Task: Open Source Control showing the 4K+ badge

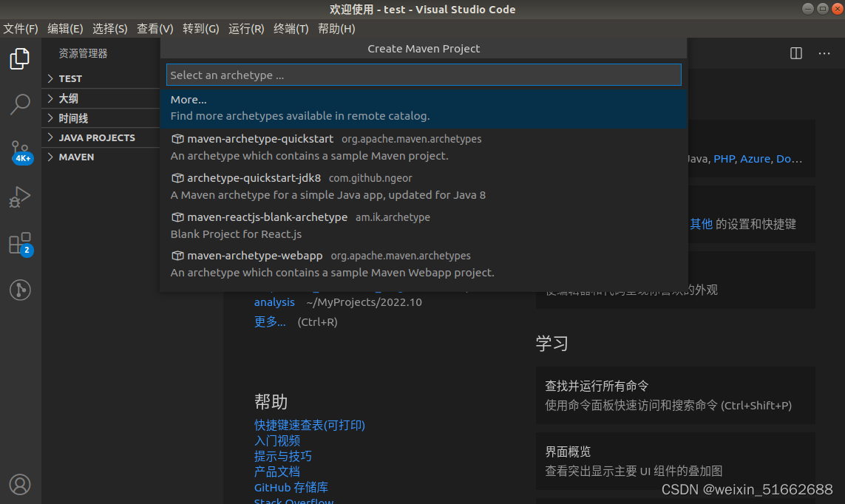Action: pos(20,151)
